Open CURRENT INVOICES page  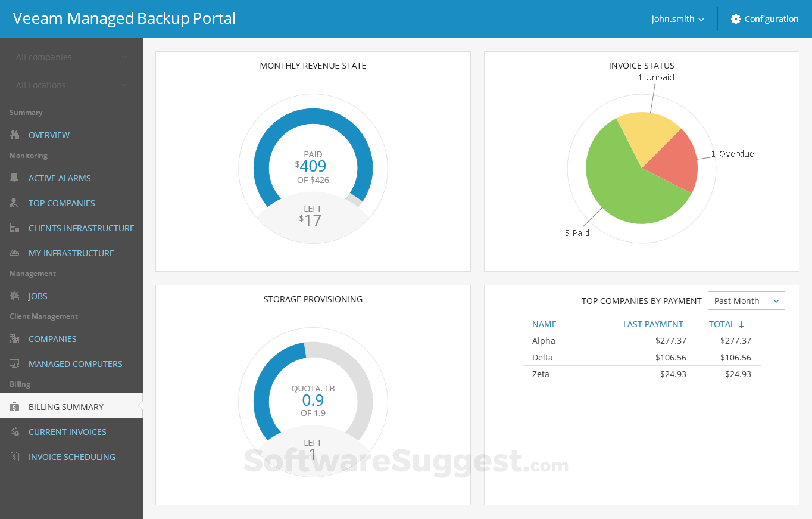click(x=67, y=432)
